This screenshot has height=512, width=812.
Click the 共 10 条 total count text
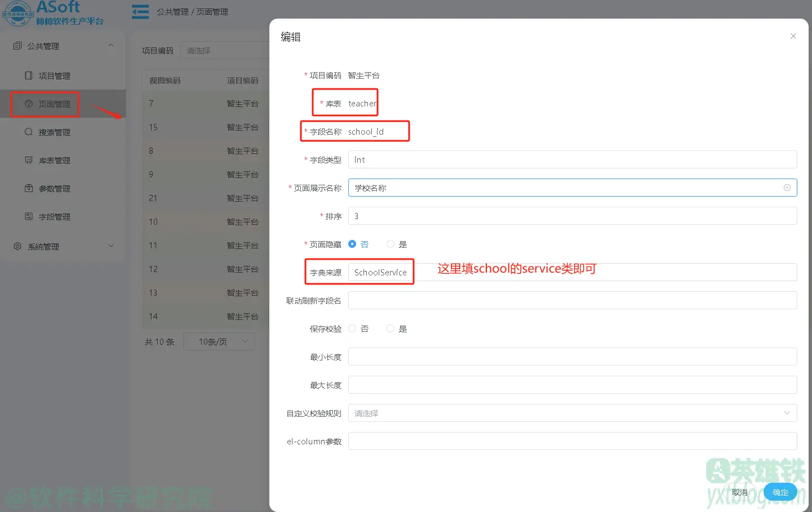point(159,341)
